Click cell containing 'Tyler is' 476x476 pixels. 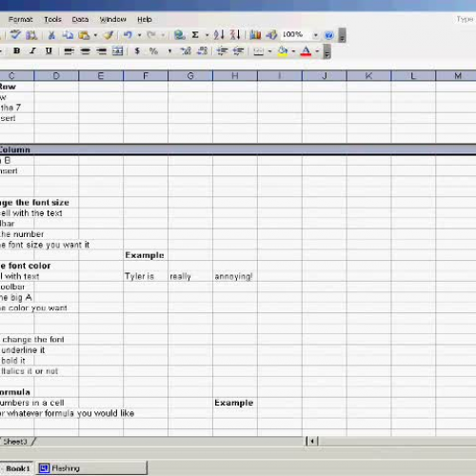point(146,276)
